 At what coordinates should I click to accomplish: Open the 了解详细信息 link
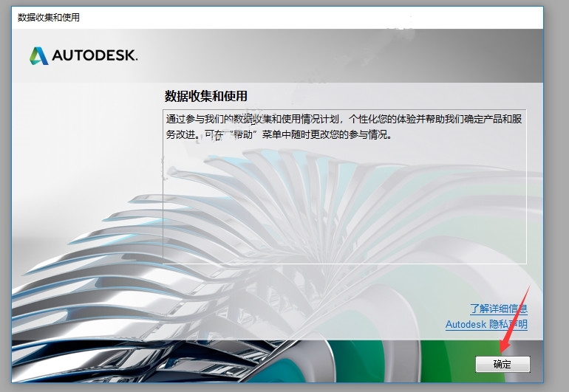499,309
